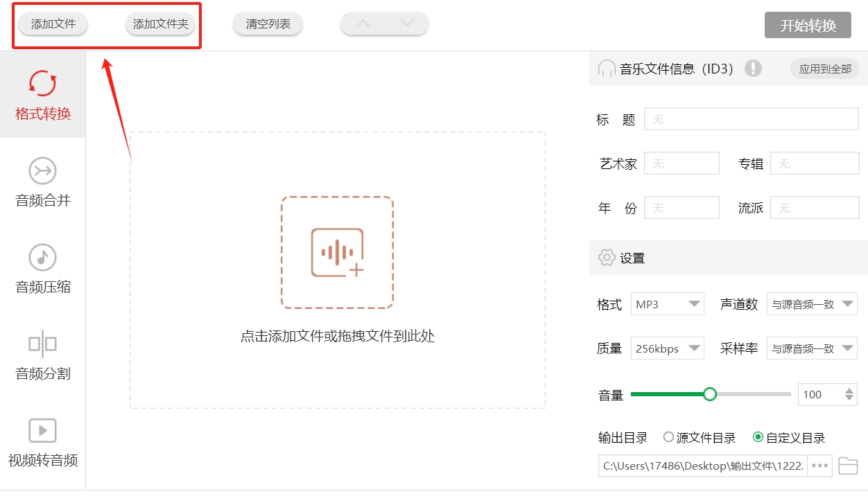Click the 音频分割 label in sidebar
This screenshot has width=868, height=496.
[x=43, y=374]
